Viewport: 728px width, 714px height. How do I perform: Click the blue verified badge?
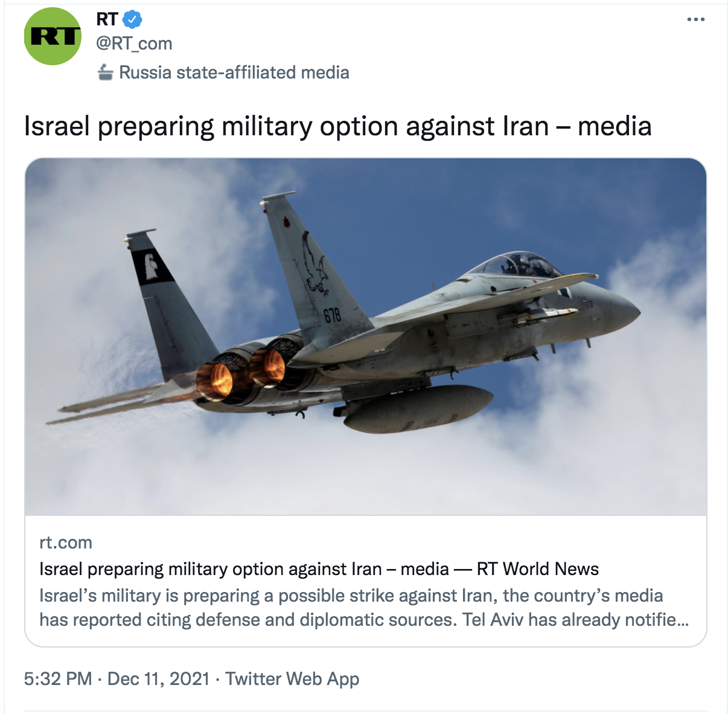(x=132, y=20)
